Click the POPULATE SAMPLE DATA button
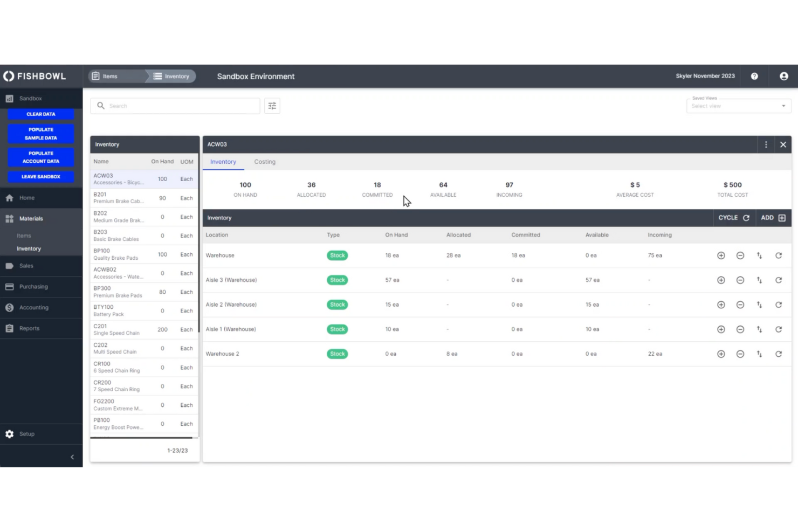Viewport: 798px width, 532px height. pos(40,133)
